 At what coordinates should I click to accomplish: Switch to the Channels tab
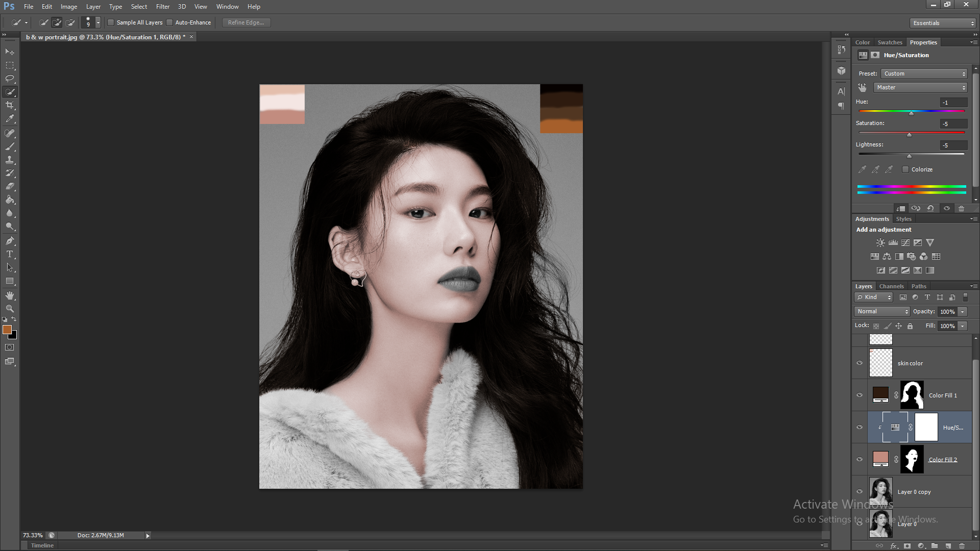(891, 286)
